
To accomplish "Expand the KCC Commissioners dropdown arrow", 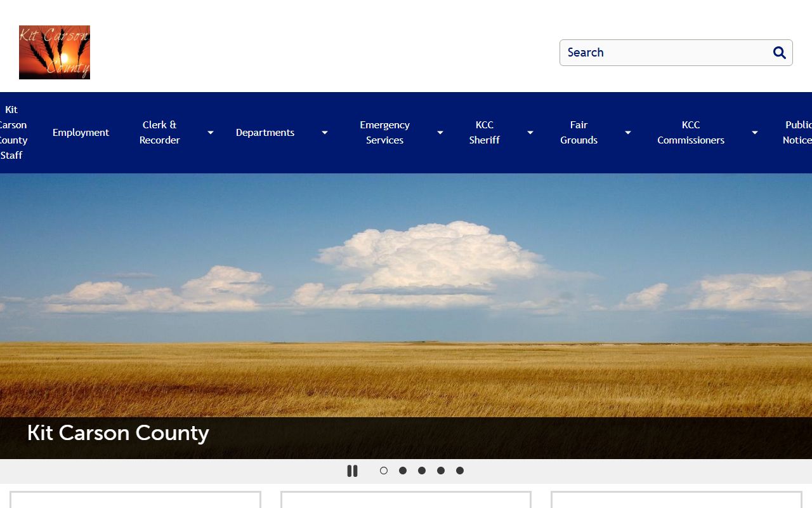I will tap(755, 133).
